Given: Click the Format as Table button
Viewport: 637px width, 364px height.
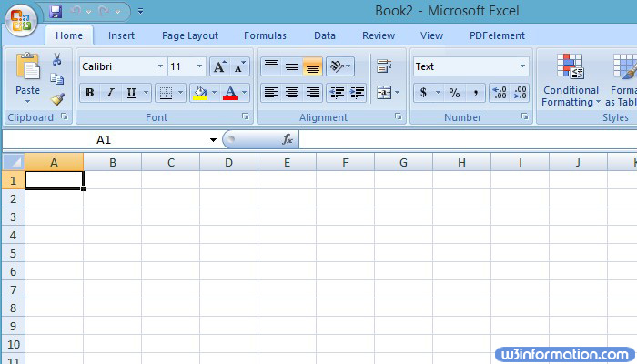Looking at the screenshot, I should point(622,80).
